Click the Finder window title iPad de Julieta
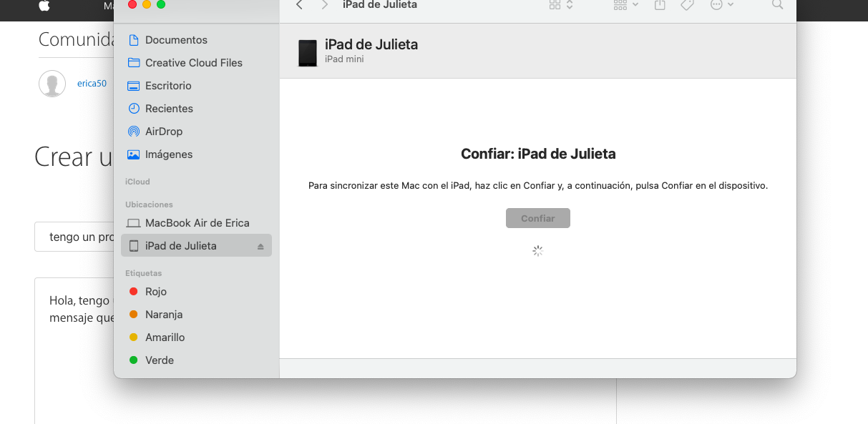 380,5
